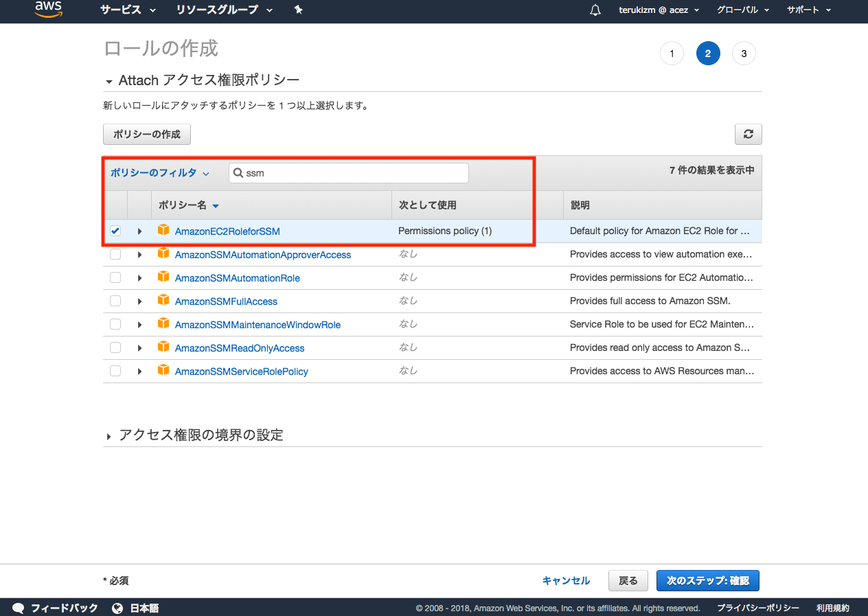The image size is (868, 616).
Task: Select wizard step 2 indicator
Action: pos(708,54)
